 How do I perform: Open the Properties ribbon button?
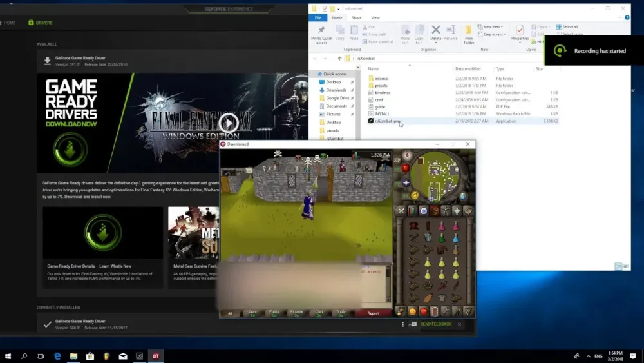[520, 34]
